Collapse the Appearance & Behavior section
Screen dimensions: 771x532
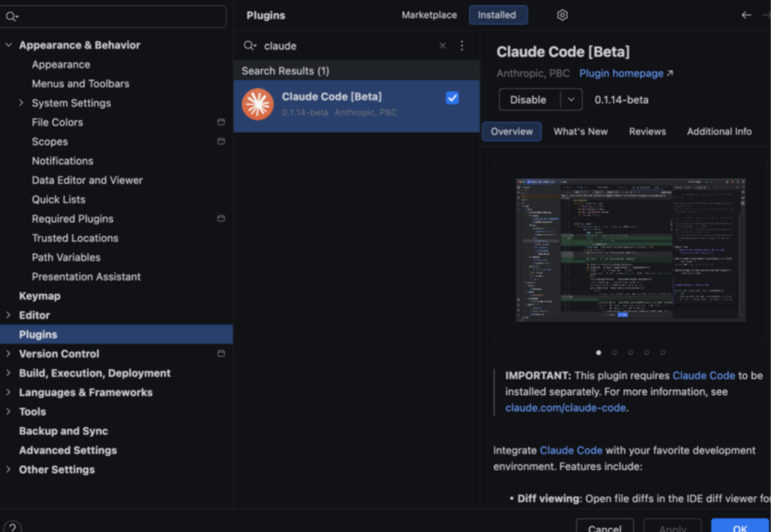(8, 45)
